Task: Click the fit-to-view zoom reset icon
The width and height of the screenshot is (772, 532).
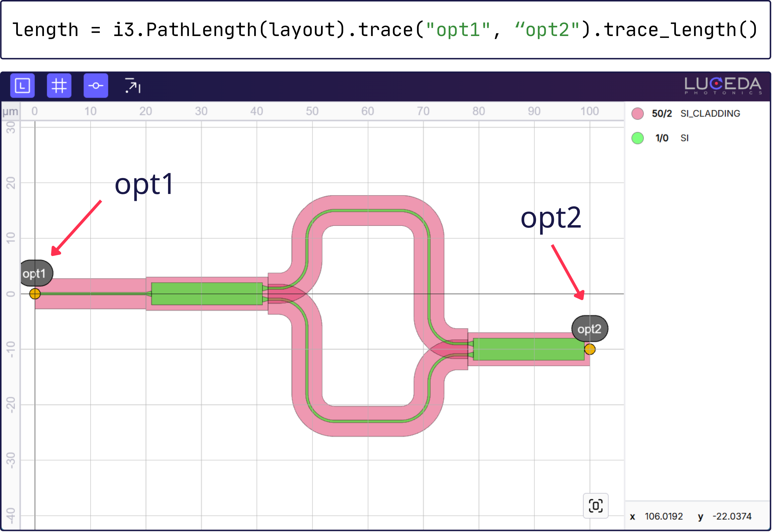Action: 595,505
